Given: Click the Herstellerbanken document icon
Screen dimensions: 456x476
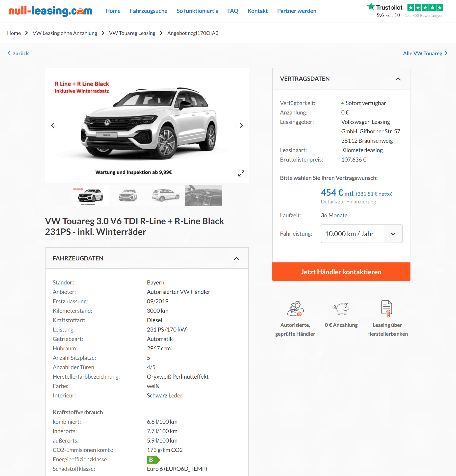Looking at the screenshot, I should 387,308.
